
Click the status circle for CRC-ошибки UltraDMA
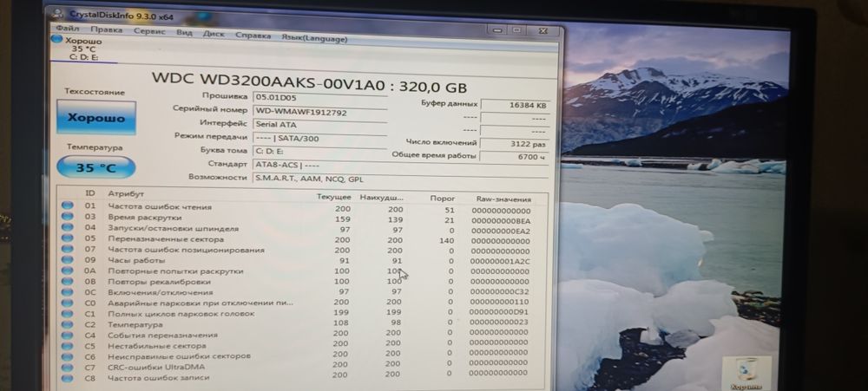point(67,368)
